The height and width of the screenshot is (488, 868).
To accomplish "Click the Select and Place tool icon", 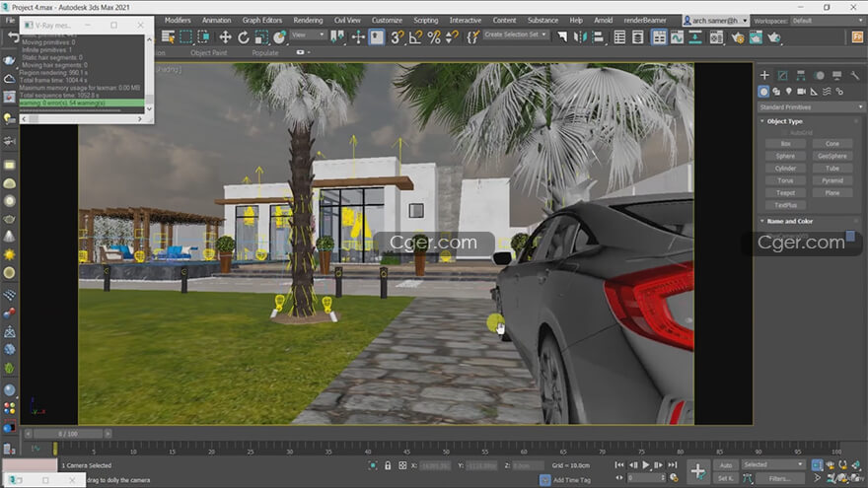I will tap(279, 37).
